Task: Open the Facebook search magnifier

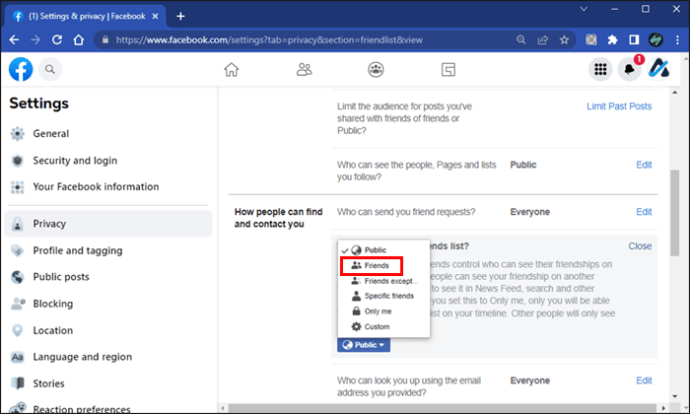Action: pos(50,70)
